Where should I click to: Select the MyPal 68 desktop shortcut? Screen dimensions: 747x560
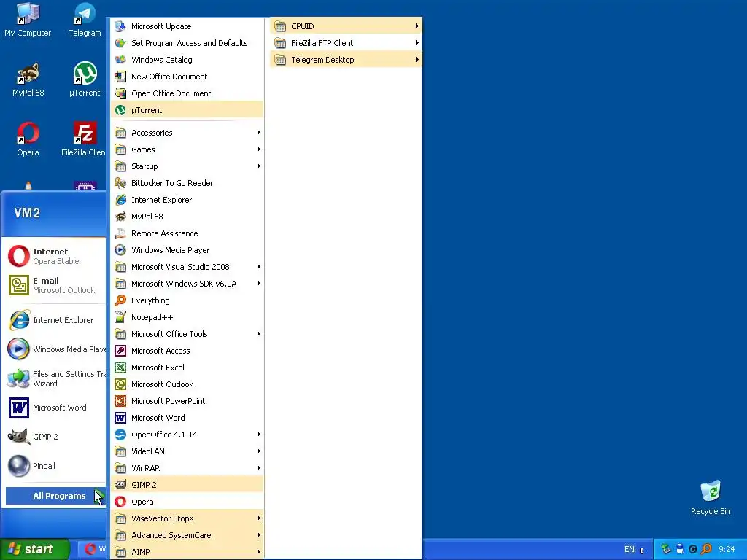point(28,80)
